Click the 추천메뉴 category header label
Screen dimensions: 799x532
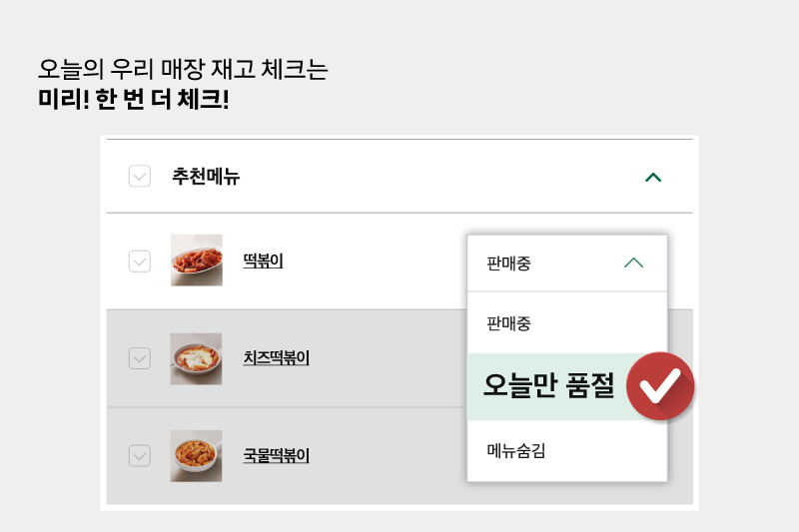tap(206, 176)
